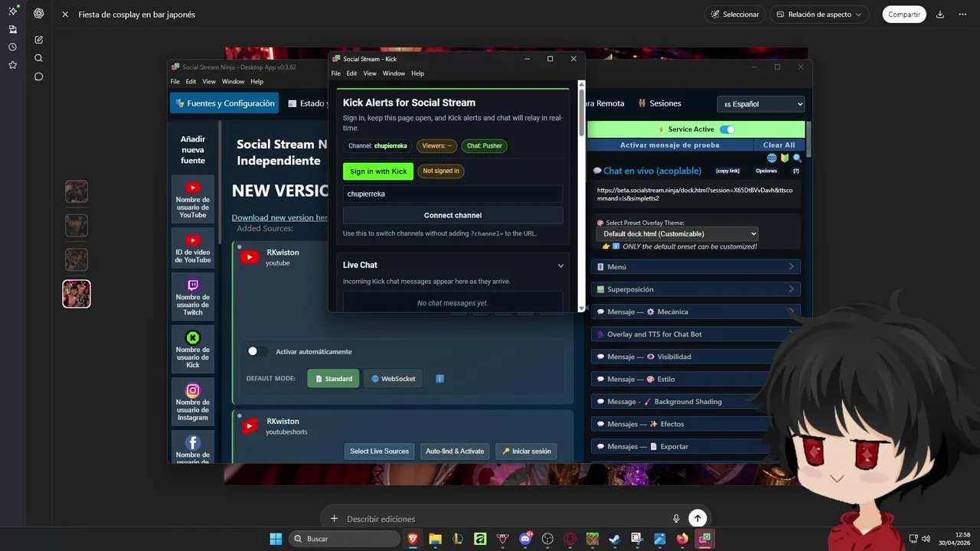Screen dimensions: 980x551
Task: Click Activar mensaje de prueba button
Action: coord(670,145)
